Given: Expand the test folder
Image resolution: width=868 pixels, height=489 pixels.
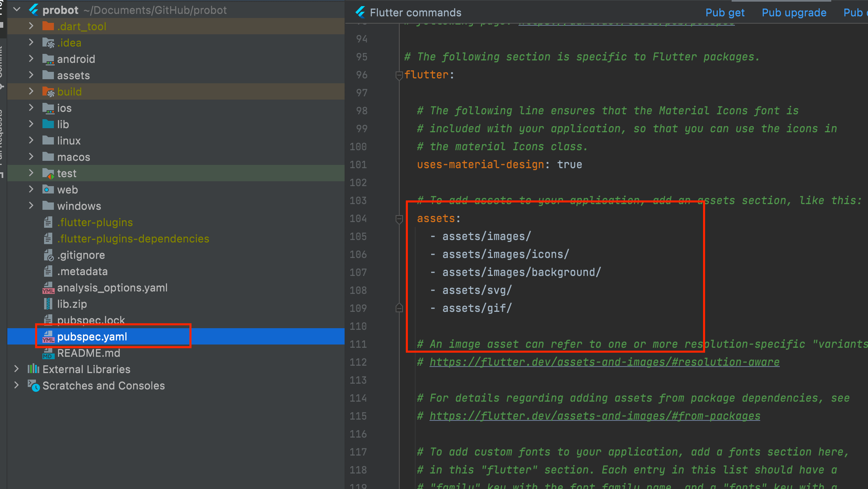Looking at the screenshot, I should 31,173.
